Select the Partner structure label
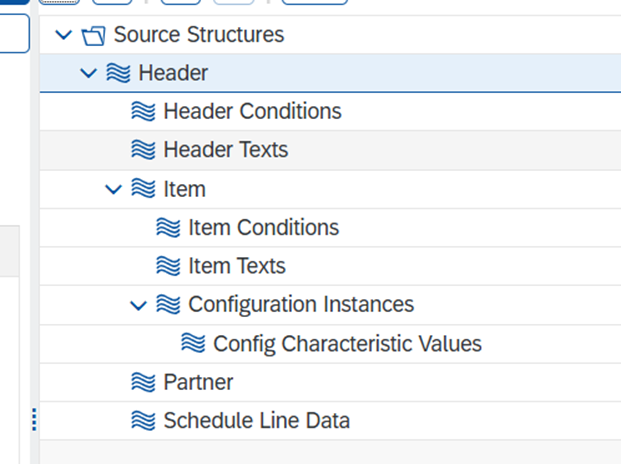 coord(198,382)
